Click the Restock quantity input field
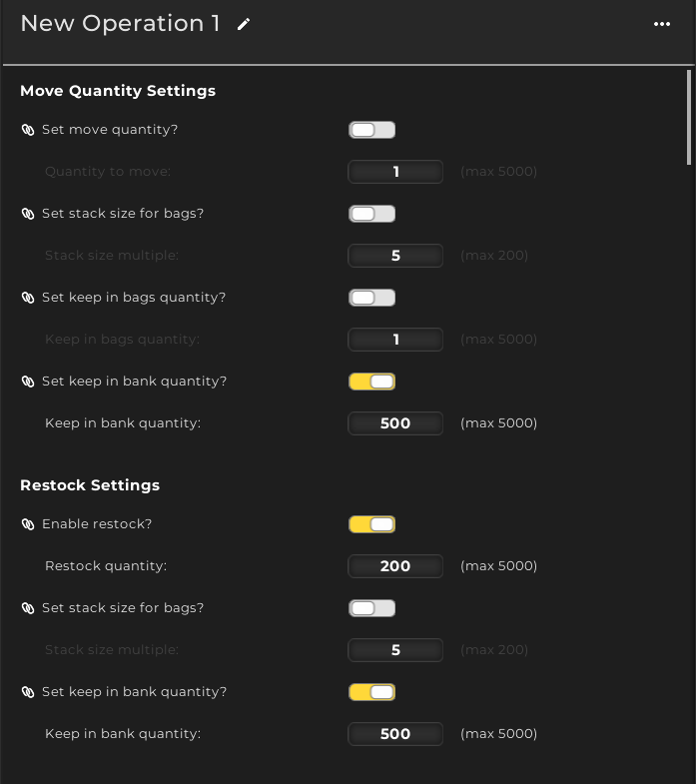This screenshot has width=696, height=784. click(x=395, y=566)
